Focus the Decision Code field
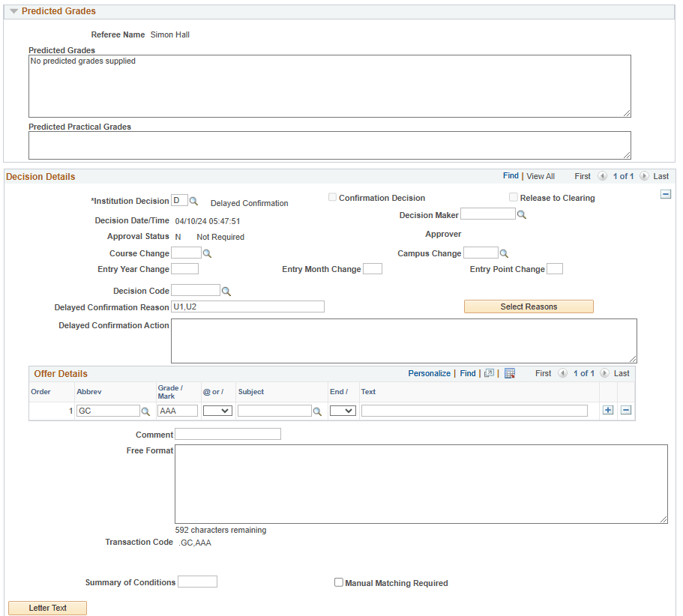This screenshot has width=683, height=616. coord(196,290)
